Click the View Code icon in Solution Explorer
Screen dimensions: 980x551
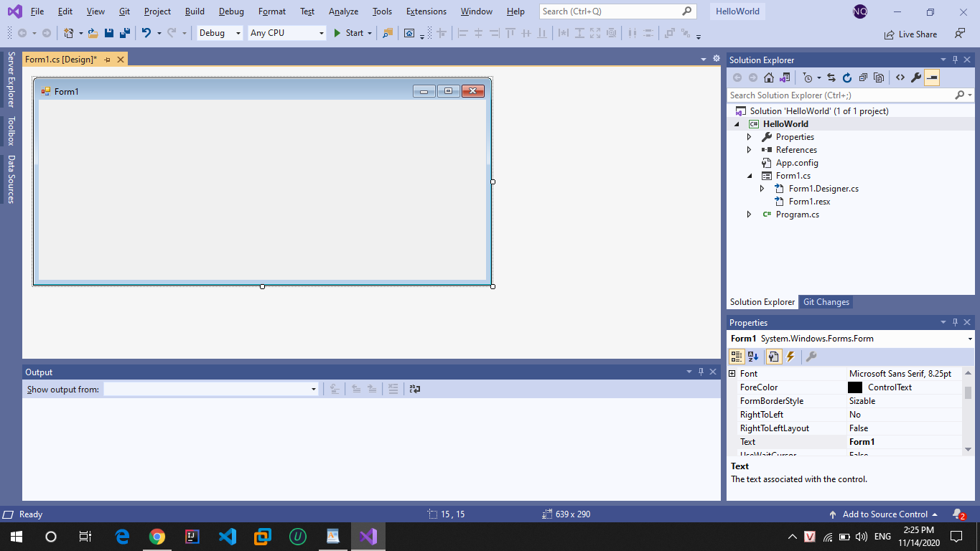[x=900, y=77]
